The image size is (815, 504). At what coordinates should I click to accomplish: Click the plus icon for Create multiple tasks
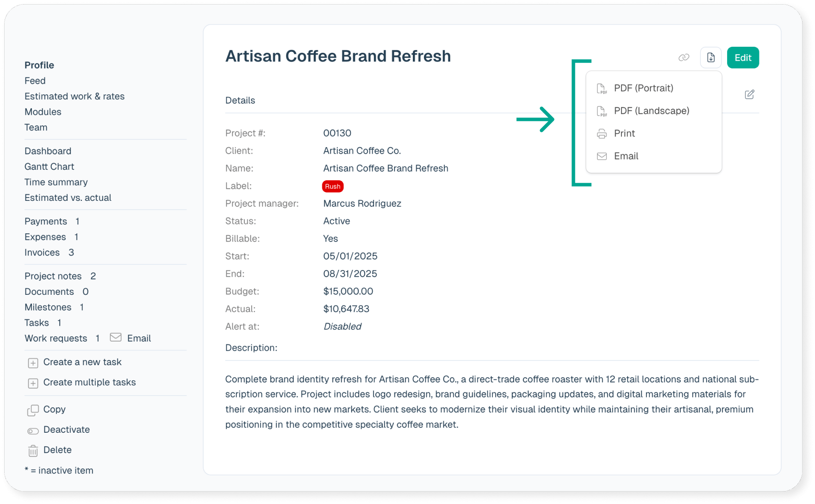click(x=33, y=383)
